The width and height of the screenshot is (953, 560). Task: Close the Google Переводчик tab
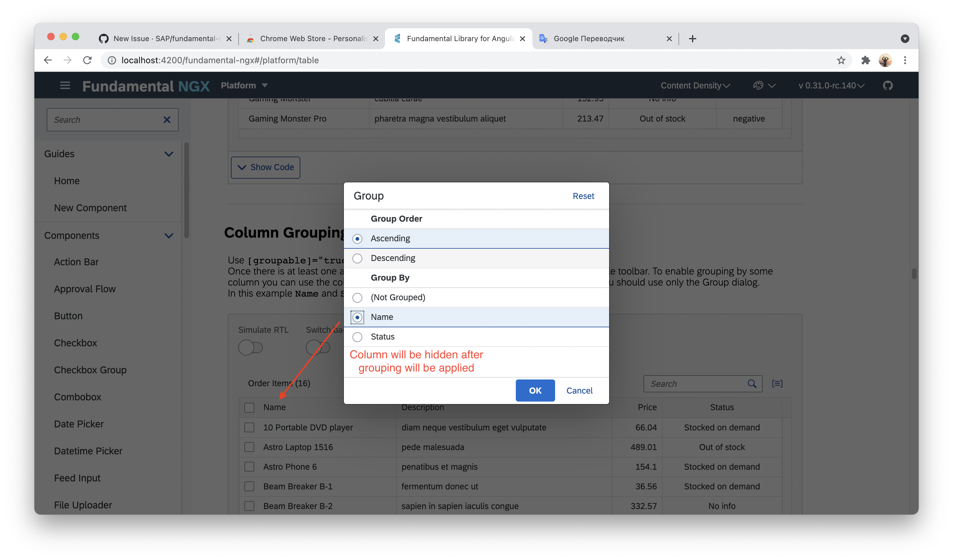(669, 39)
